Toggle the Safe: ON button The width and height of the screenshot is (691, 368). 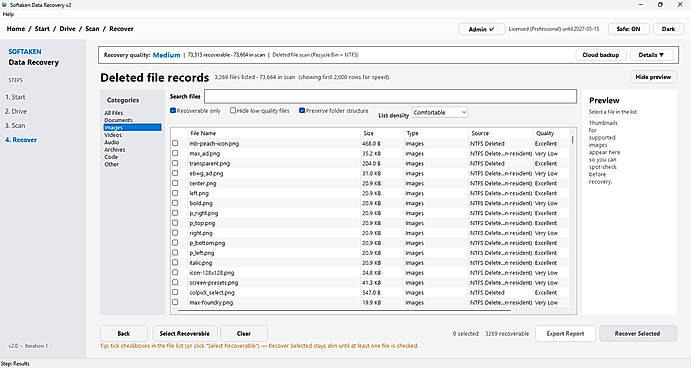click(x=628, y=29)
